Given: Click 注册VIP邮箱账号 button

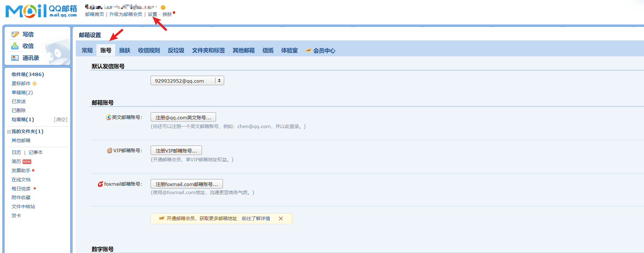Looking at the screenshot, I should point(176,151).
